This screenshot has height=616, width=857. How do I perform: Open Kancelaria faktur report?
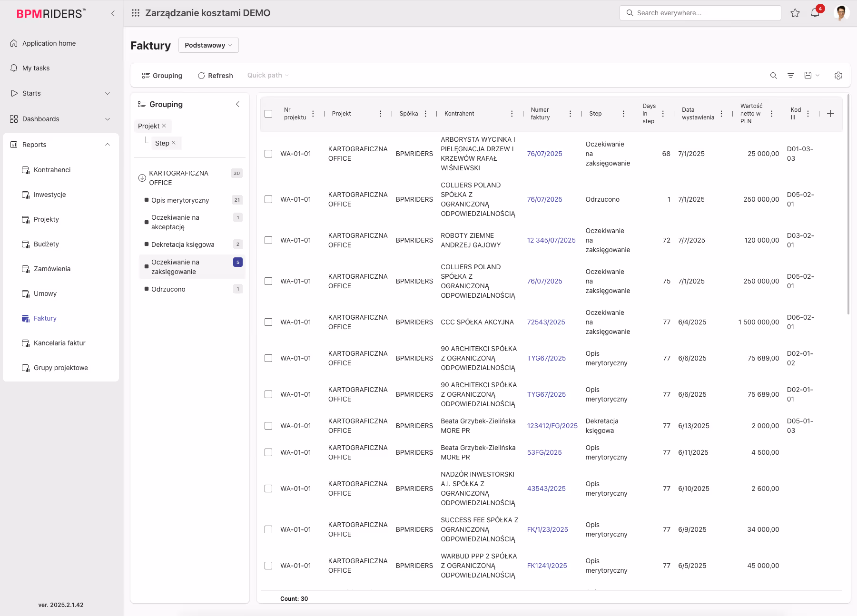pos(59,343)
